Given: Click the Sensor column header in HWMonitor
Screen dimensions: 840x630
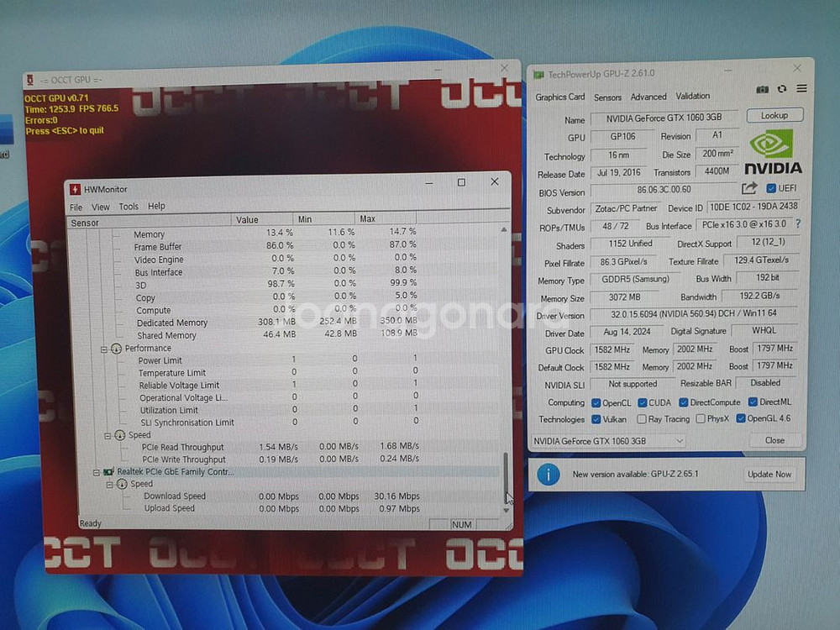Looking at the screenshot, I should click(x=150, y=223).
